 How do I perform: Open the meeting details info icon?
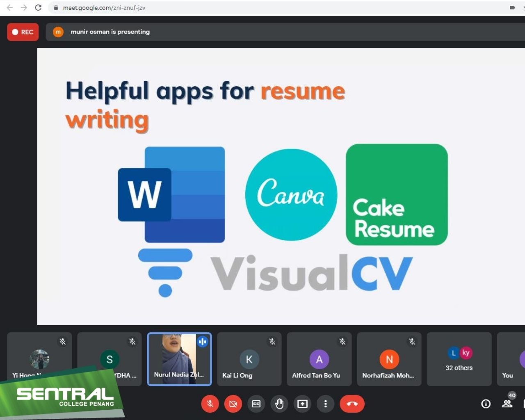[486, 404]
